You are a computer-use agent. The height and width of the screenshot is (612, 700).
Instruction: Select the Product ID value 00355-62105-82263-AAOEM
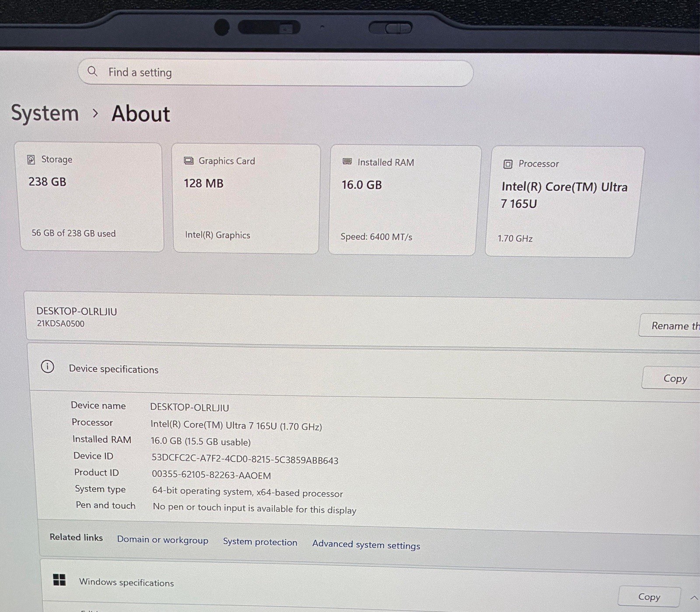tap(211, 475)
